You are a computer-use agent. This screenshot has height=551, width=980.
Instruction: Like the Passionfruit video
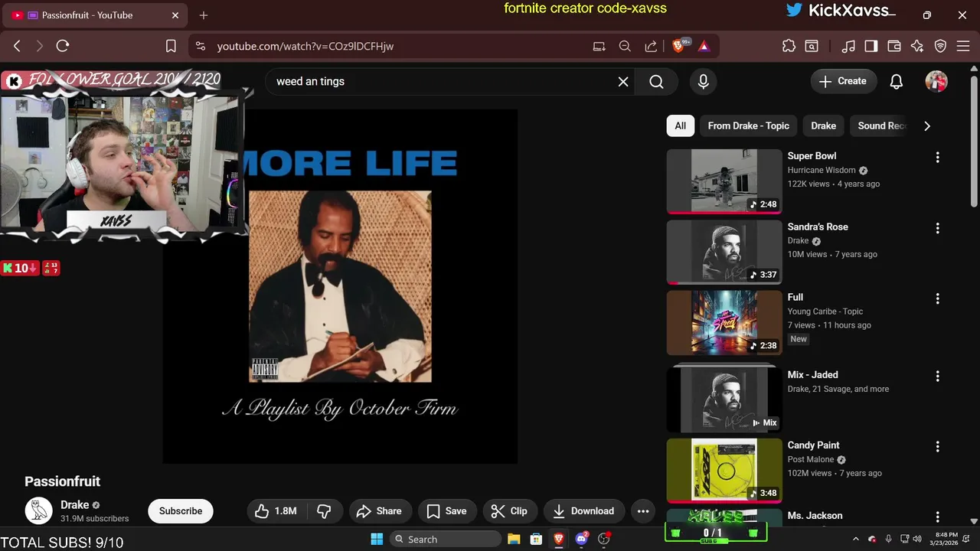click(x=276, y=511)
